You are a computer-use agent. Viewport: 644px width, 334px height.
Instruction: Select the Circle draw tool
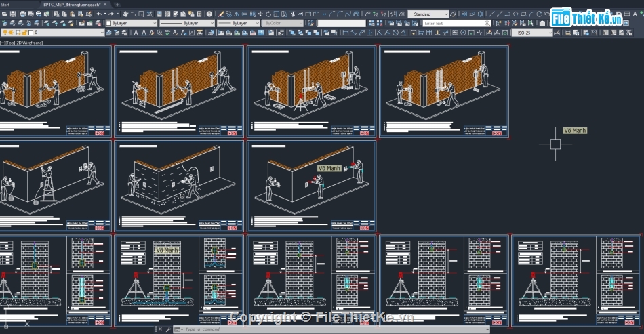tap(540, 14)
